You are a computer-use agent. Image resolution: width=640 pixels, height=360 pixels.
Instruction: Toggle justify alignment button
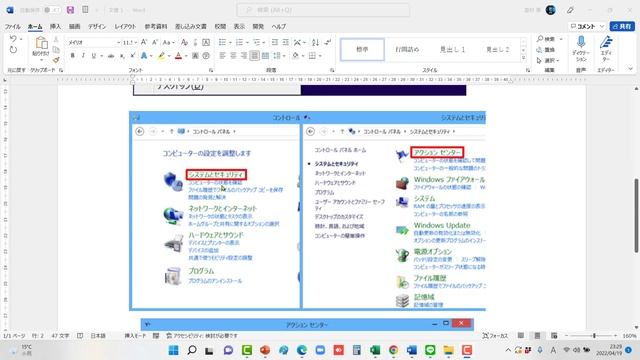tap(254, 56)
